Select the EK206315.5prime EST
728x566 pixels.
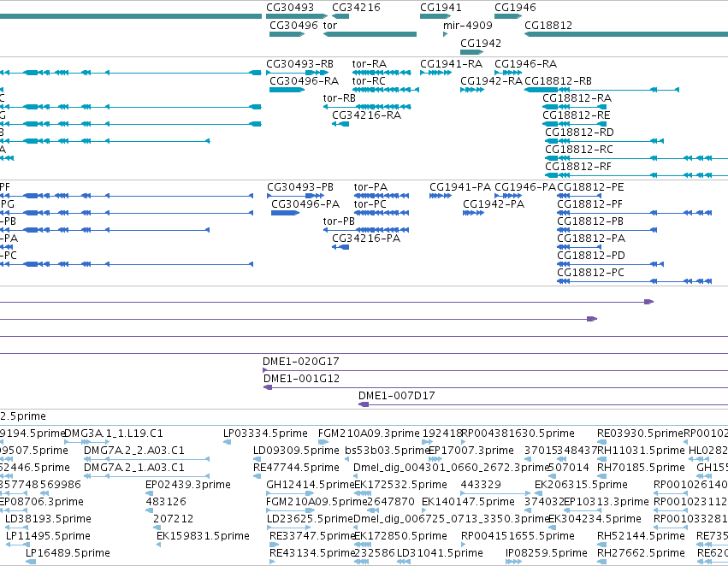539,493
